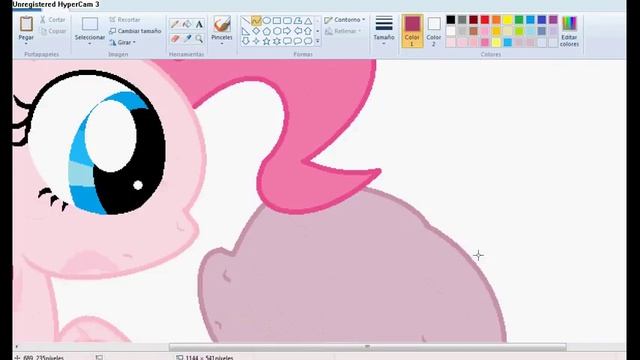Choose the Oval shape

tap(267, 20)
